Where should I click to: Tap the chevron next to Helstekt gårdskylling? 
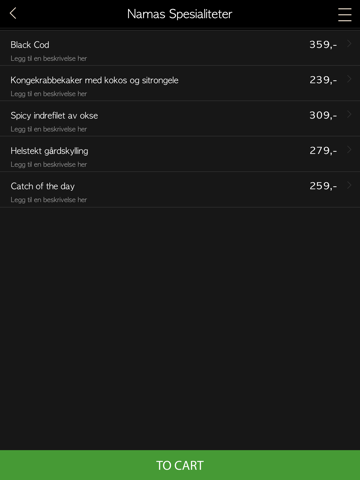click(349, 150)
